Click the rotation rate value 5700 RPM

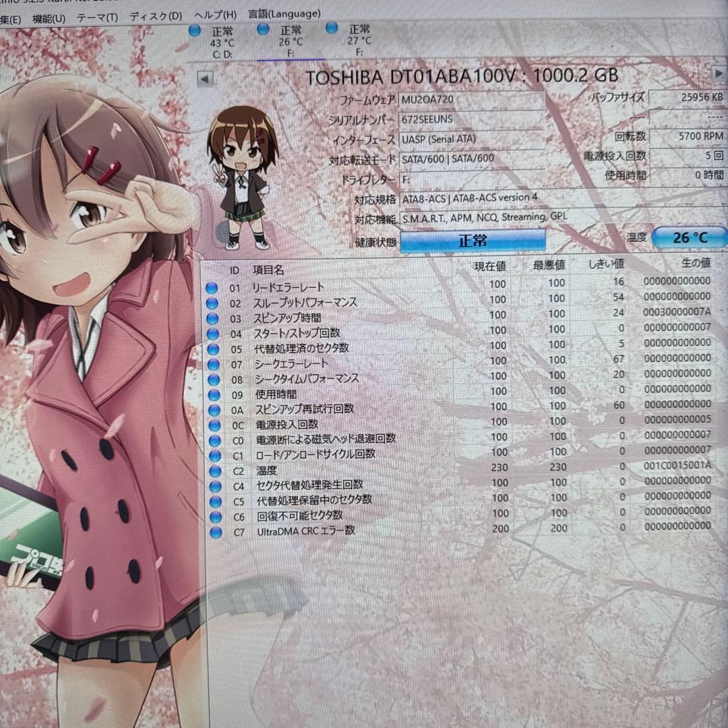[x=688, y=136]
